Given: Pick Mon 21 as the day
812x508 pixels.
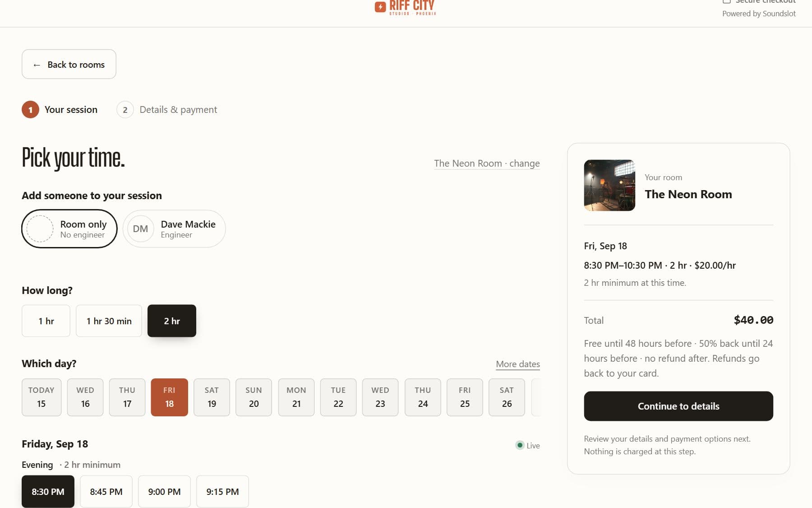Looking at the screenshot, I should [296, 397].
